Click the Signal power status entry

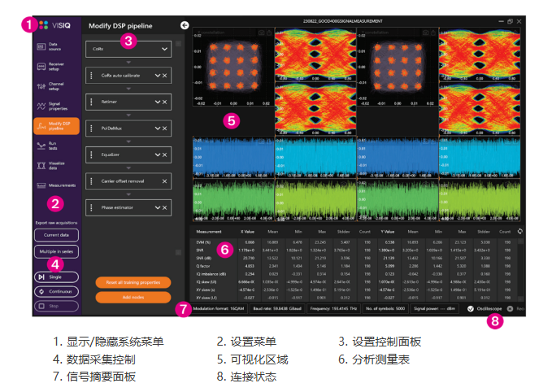(434, 308)
